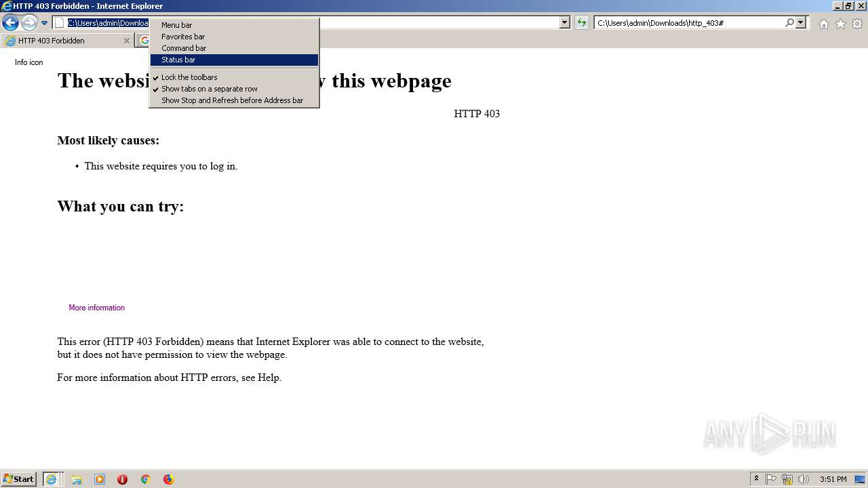The width and height of the screenshot is (868, 488).
Task: Click the green Refresh icon
Action: (x=582, y=23)
